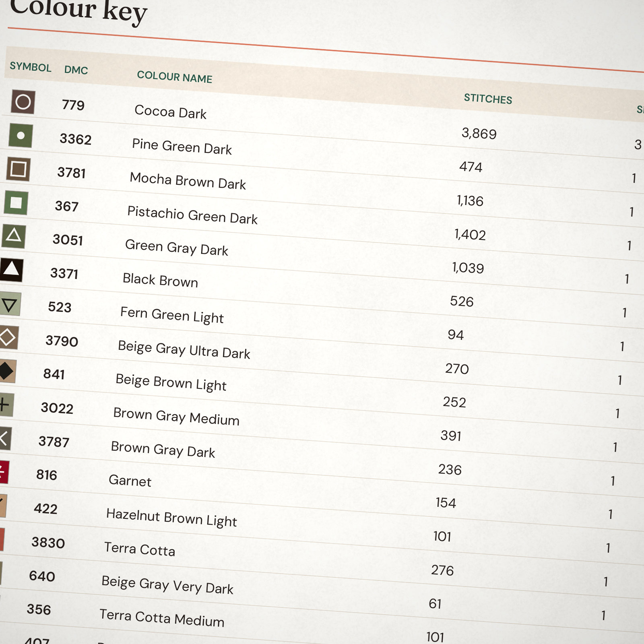Click the Hazelnut Brown Light name

pos(171,518)
